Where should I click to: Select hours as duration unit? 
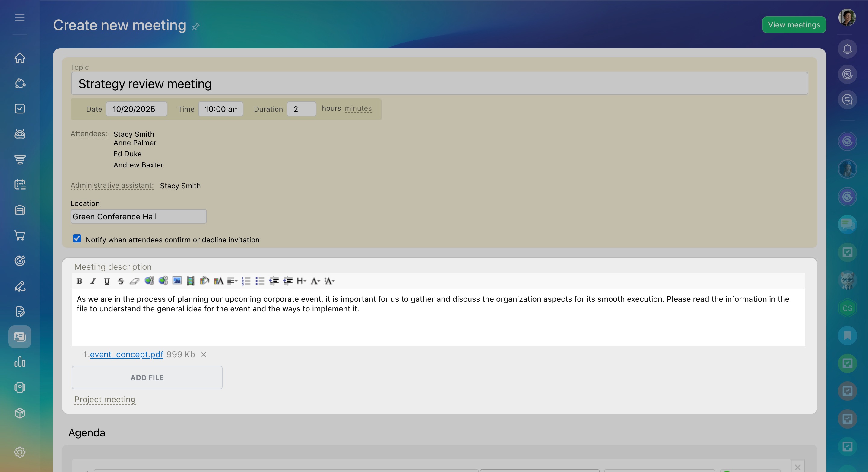pos(331,109)
